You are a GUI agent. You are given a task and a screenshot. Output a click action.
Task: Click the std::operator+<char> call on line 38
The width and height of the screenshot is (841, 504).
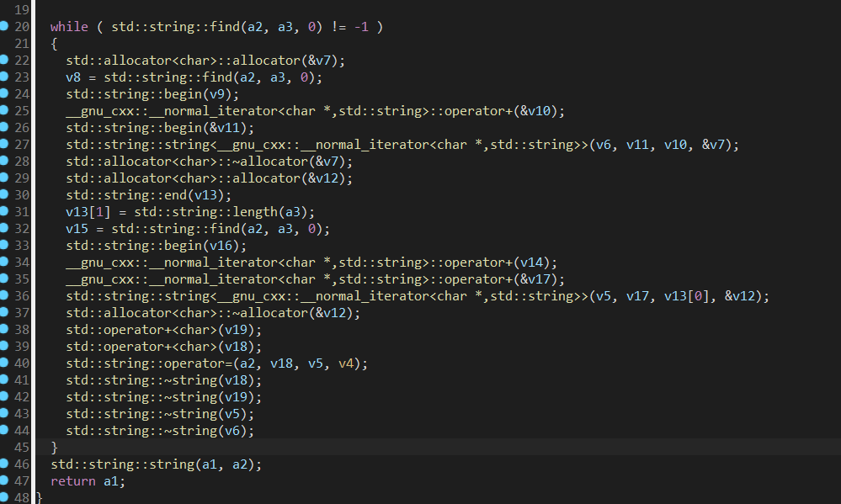click(143, 329)
